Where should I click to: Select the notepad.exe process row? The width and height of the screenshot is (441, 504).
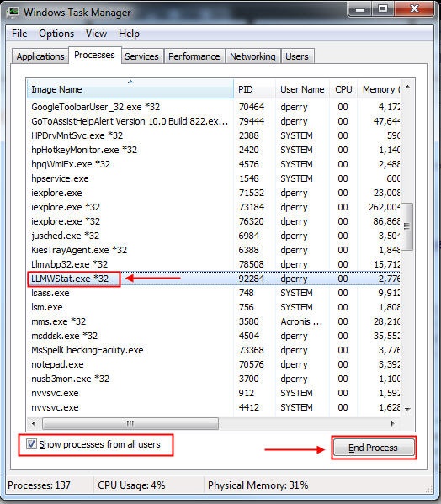click(214, 364)
